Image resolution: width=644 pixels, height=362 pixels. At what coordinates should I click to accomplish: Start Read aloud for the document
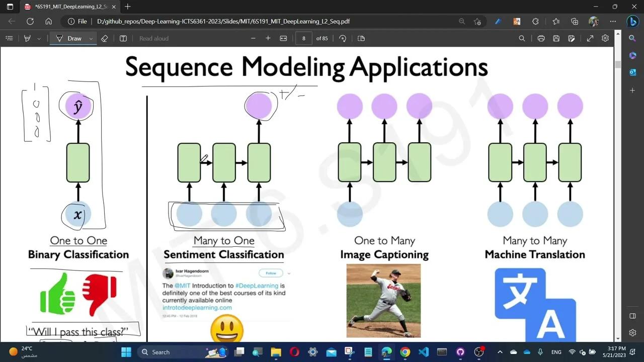point(153,38)
